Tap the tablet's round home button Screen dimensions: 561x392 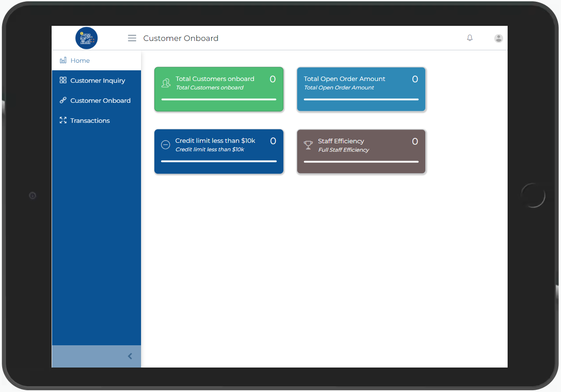click(533, 195)
